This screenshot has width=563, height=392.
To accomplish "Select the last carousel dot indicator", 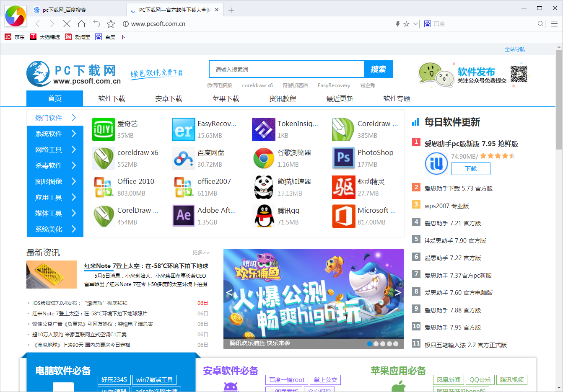I will pyautogui.click(x=395, y=344).
